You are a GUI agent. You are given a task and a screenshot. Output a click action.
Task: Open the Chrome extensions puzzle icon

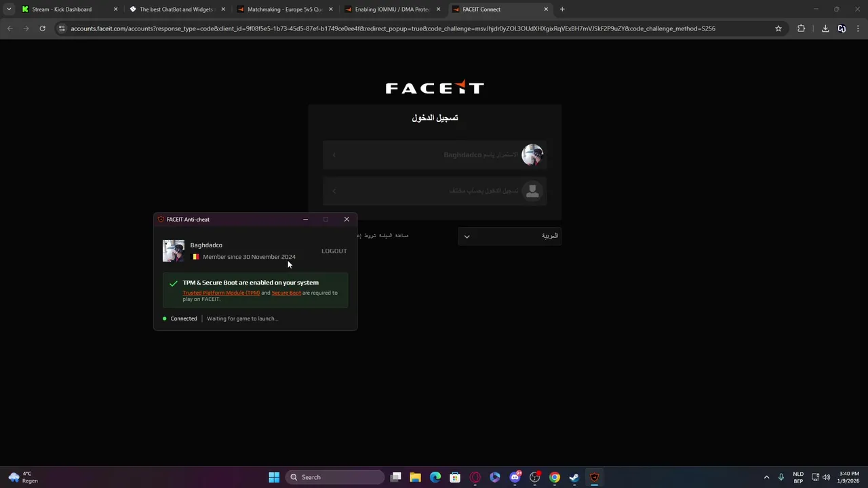pyautogui.click(x=802, y=28)
